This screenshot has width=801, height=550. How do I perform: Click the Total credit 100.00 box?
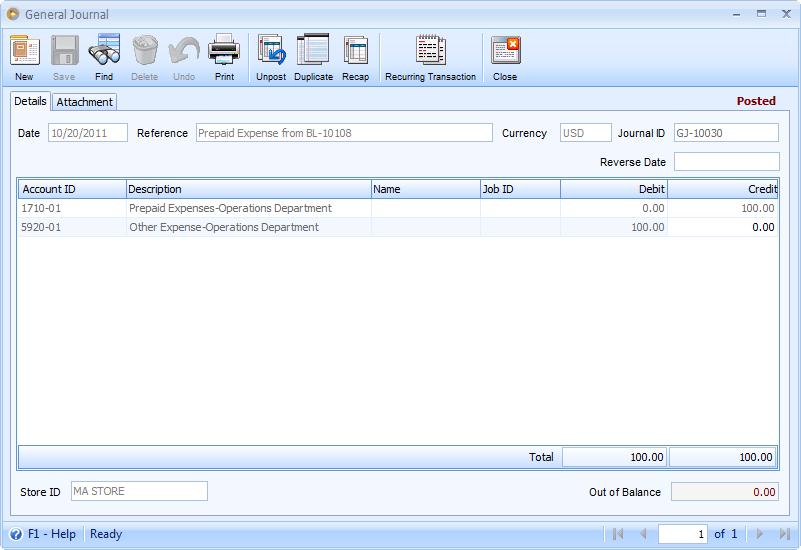[x=722, y=457]
